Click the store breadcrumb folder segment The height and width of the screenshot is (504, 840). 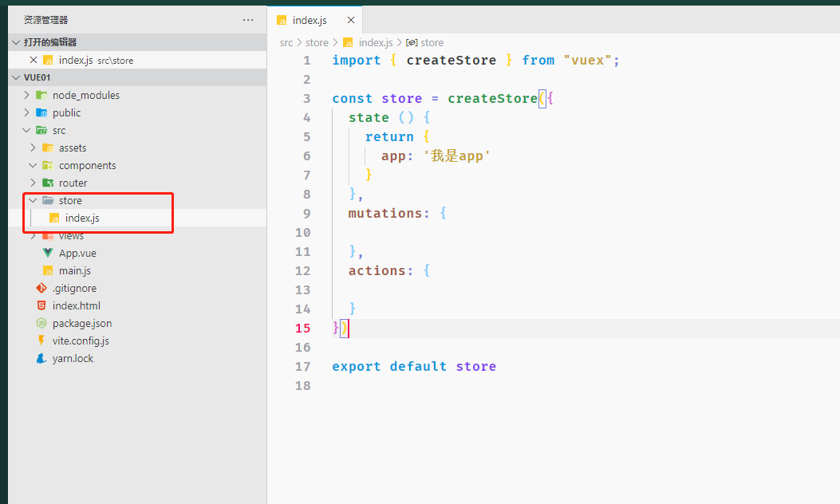click(317, 43)
